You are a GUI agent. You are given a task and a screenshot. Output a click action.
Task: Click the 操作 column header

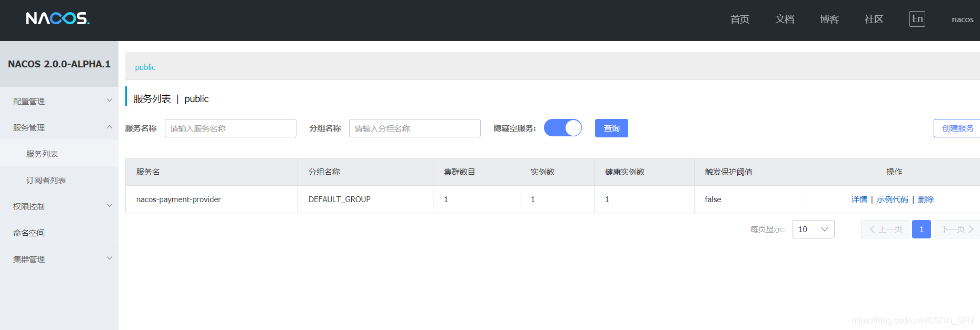894,172
